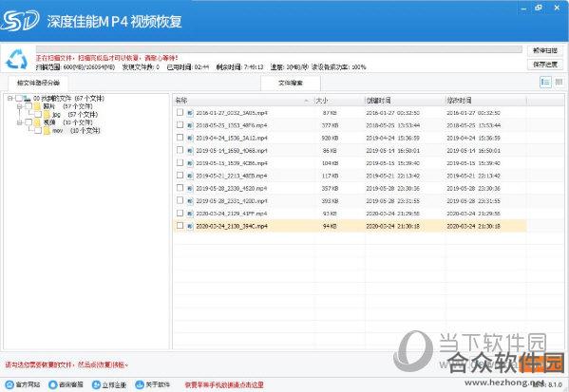Click the pause scan button (暂停扫描)
The height and width of the screenshot is (392, 569).
pos(545,50)
